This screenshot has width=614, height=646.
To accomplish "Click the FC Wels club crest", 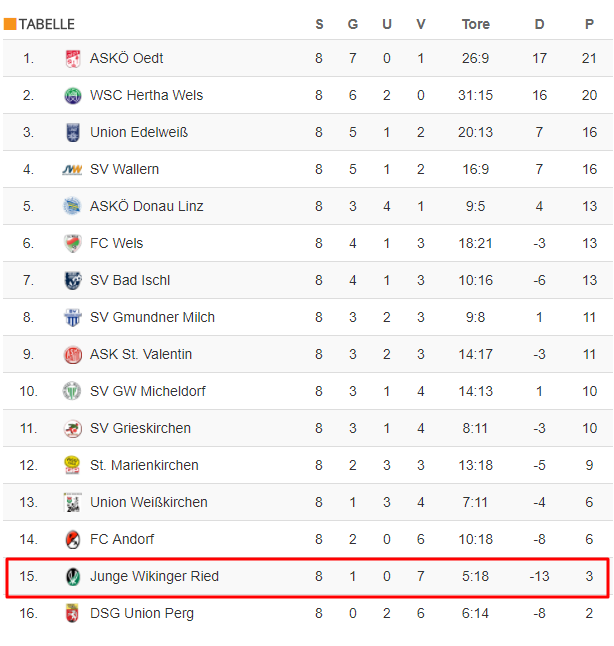I will point(73,243).
